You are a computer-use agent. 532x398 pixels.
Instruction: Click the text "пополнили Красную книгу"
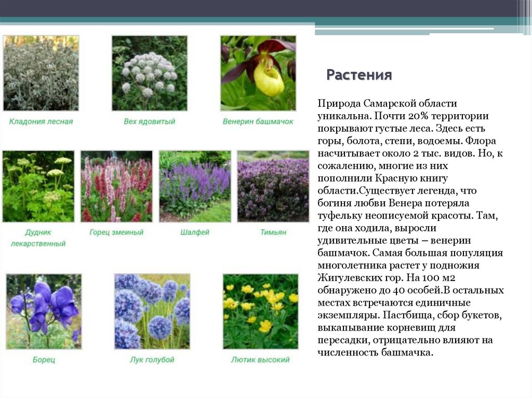coord(383,178)
